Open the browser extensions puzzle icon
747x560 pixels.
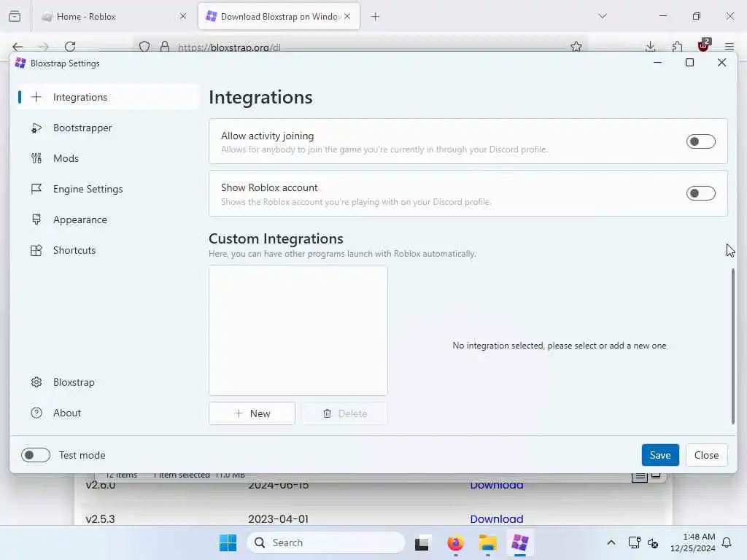(x=677, y=47)
